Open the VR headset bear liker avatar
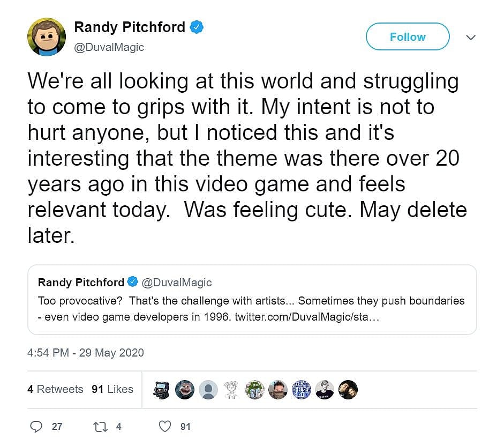 coord(161,390)
